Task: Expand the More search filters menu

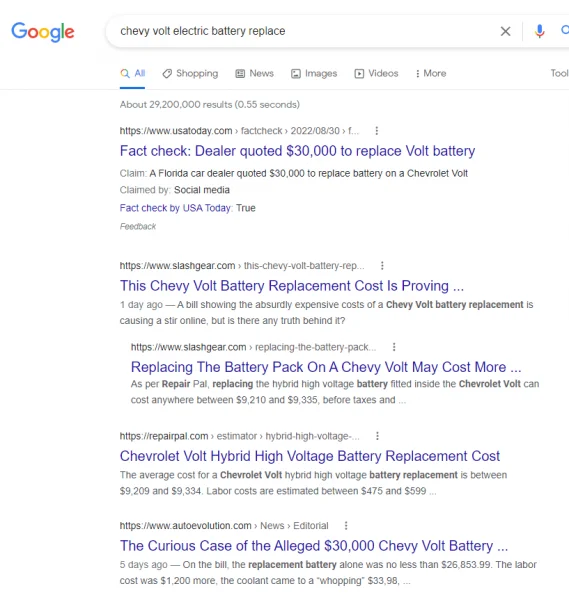Action: click(x=431, y=73)
